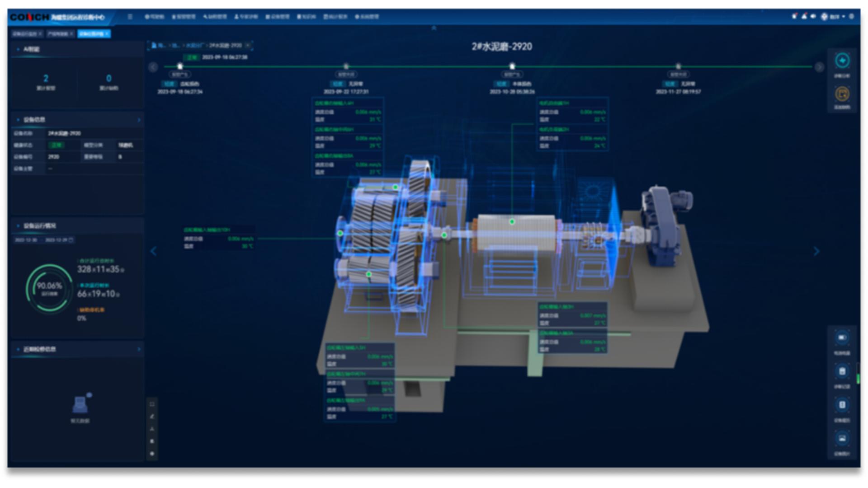Click the collapse arrow below the top bar
868x488 pixels.
click(x=434, y=28)
